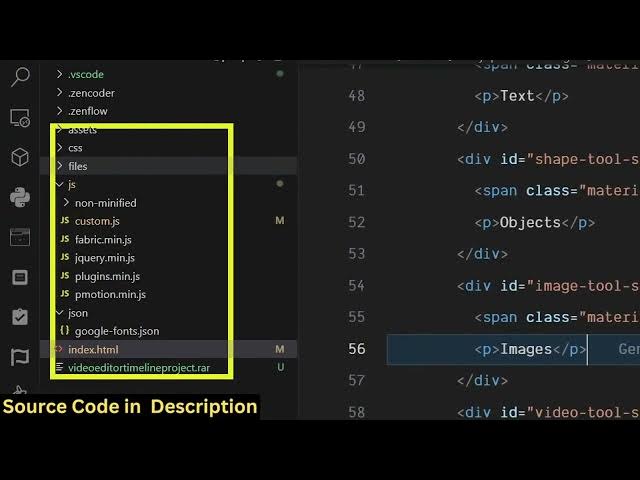Click line number 49 in the gutter
Viewport: 640px width, 480px height.
coord(356,127)
